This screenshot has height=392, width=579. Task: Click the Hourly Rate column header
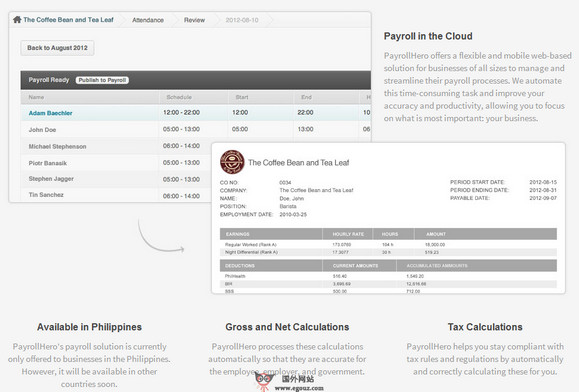click(x=348, y=234)
